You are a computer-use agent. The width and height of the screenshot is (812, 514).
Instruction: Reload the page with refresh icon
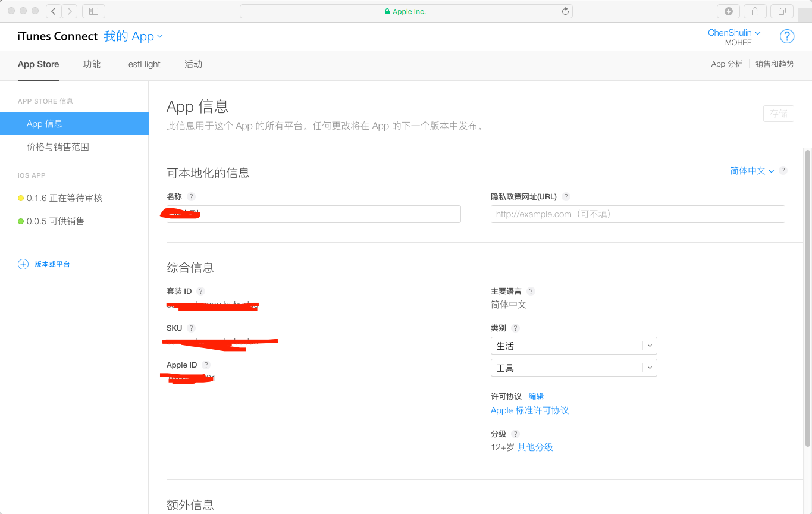click(x=565, y=11)
